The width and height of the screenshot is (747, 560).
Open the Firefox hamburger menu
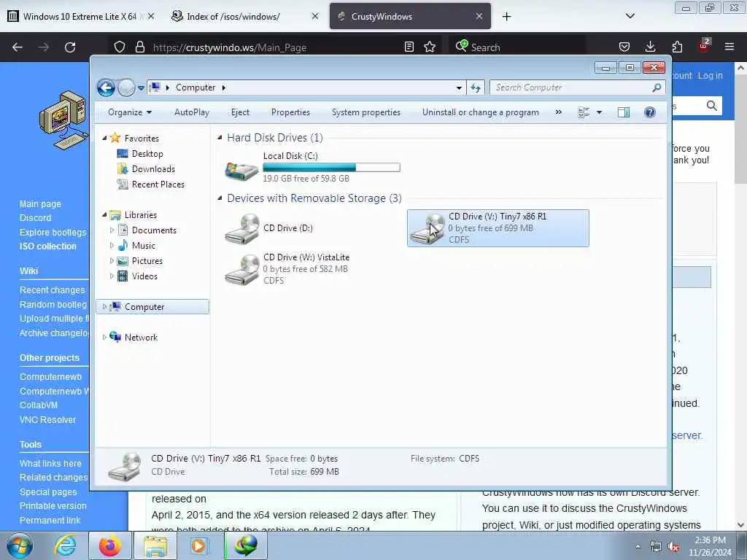[729, 47]
